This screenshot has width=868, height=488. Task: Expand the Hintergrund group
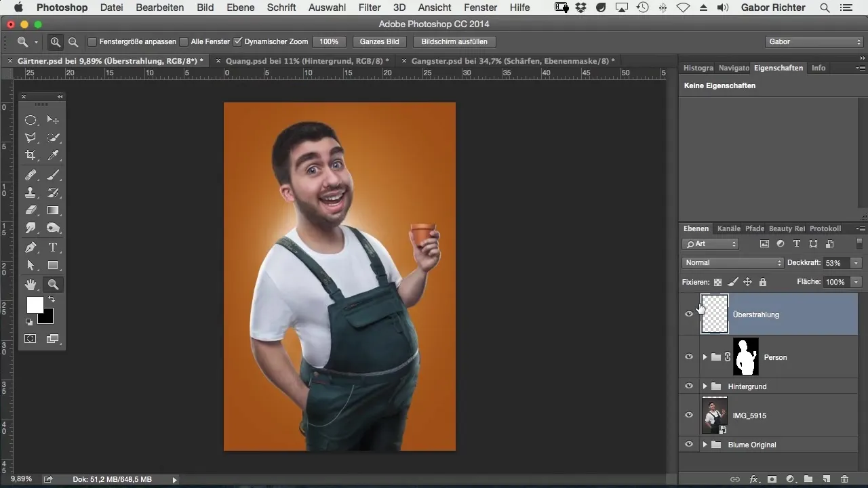(705, 386)
